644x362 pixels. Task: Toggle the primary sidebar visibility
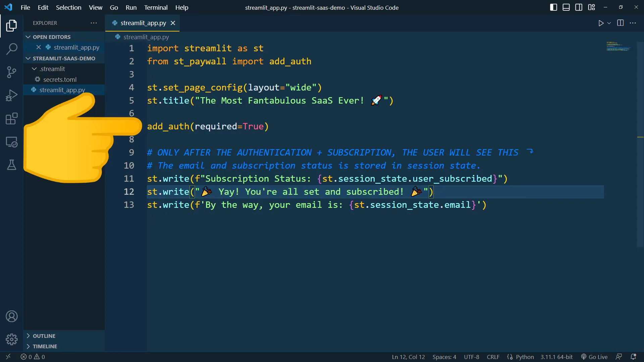(553, 7)
